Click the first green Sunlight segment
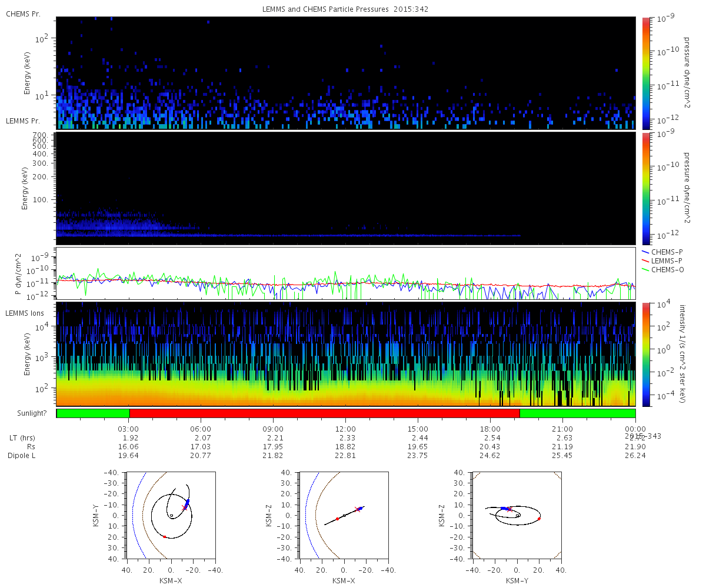706x588 pixels. pyautogui.click(x=93, y=413)
